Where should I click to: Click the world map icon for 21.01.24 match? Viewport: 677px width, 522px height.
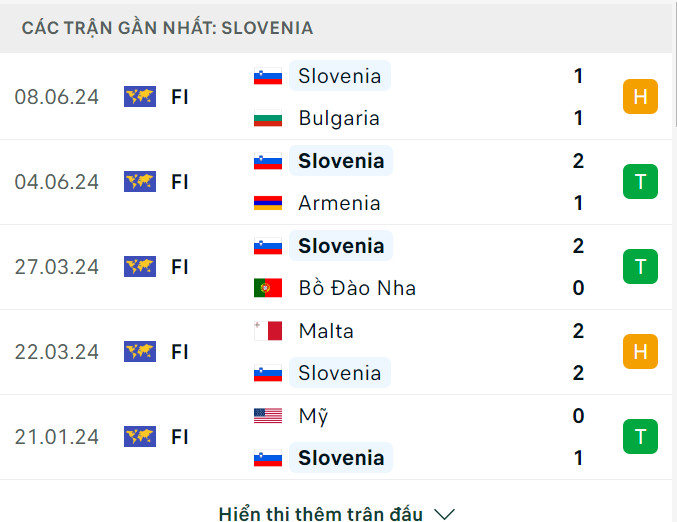[x=140, y=437]
